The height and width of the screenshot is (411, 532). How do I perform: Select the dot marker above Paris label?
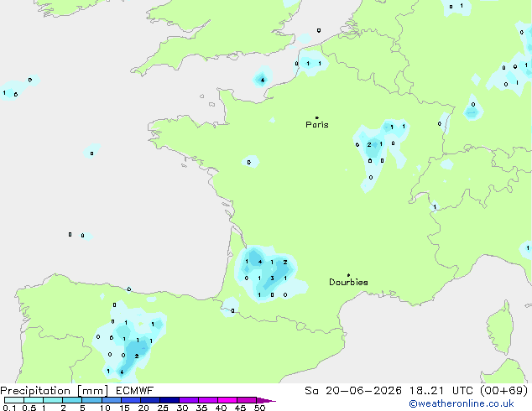[317, 117]
